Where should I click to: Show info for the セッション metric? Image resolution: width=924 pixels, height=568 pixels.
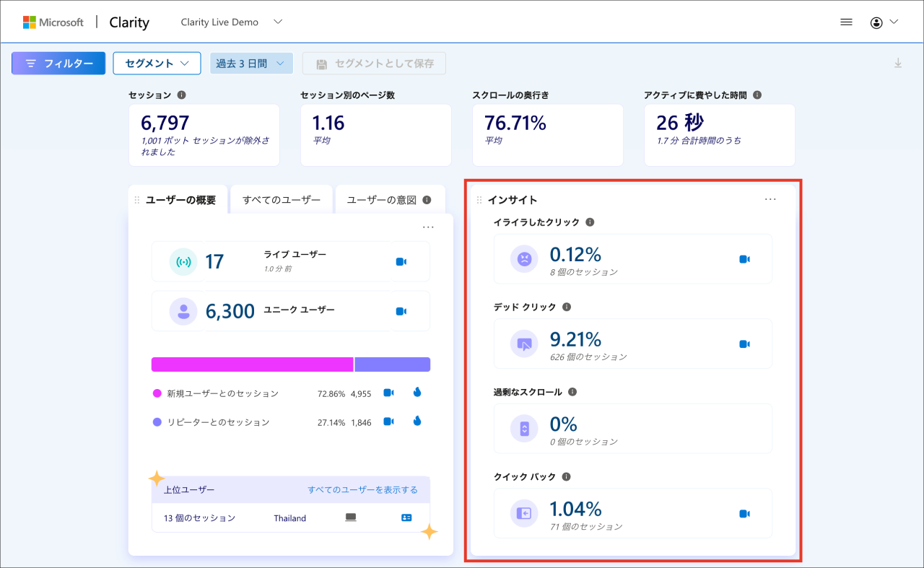point(181,95)
